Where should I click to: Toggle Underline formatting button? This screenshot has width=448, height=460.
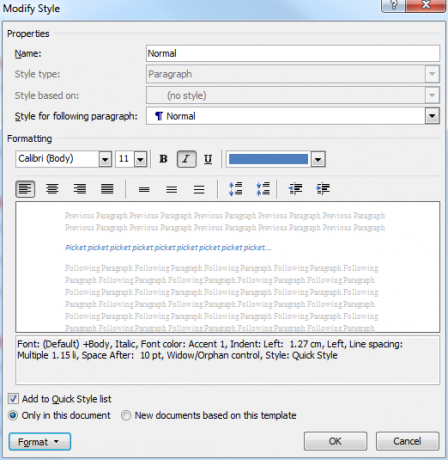[208, 159]
